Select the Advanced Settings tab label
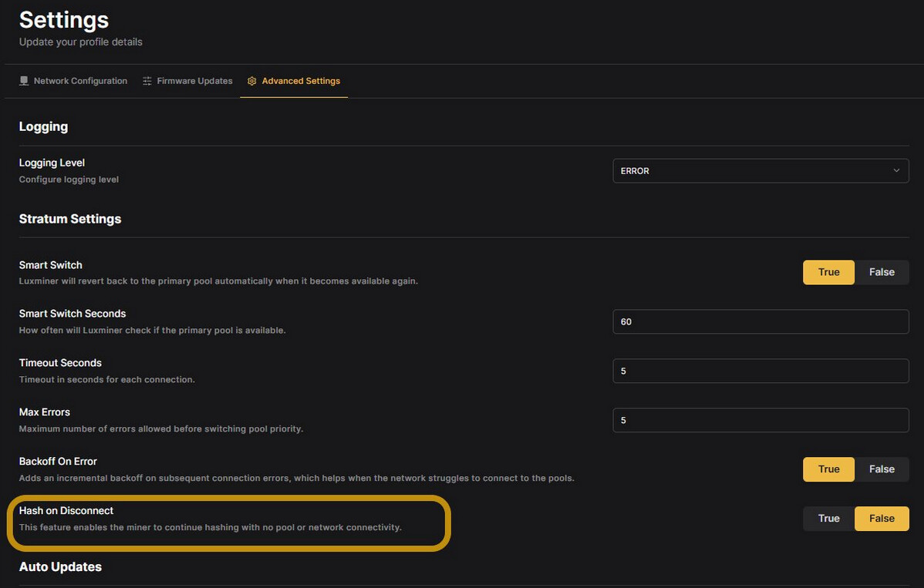This screenshot has width=924, height=588. 301,81
